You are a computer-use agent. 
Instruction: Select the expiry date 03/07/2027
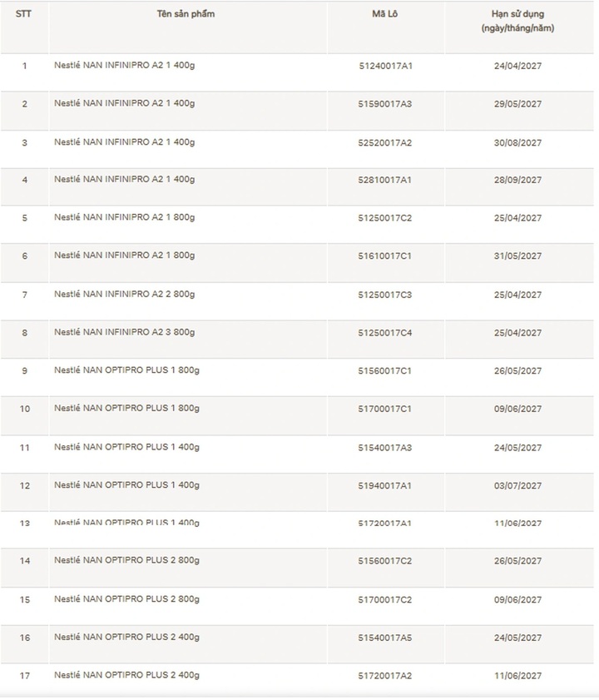[x=517, y=485]
